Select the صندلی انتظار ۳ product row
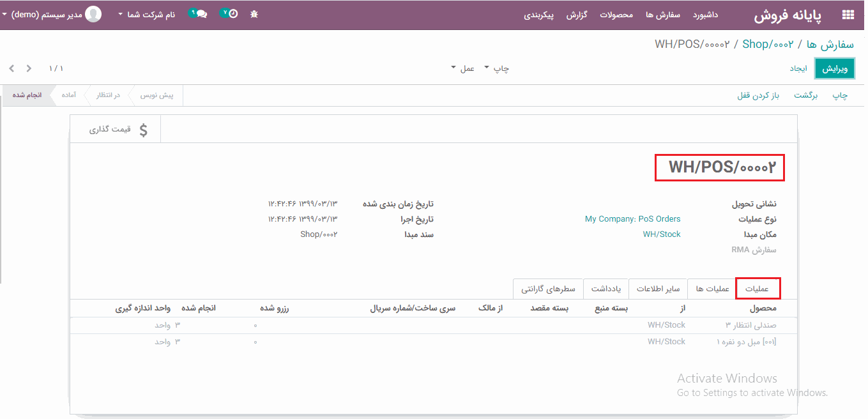This screenshot has width=868, height=419. (x=434, y=325)
